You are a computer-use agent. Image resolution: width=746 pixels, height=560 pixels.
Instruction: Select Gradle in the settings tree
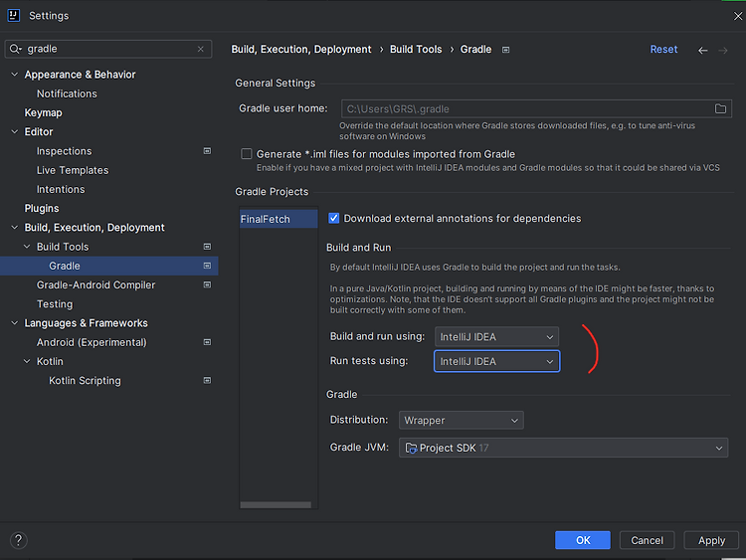tap(109, 266)
